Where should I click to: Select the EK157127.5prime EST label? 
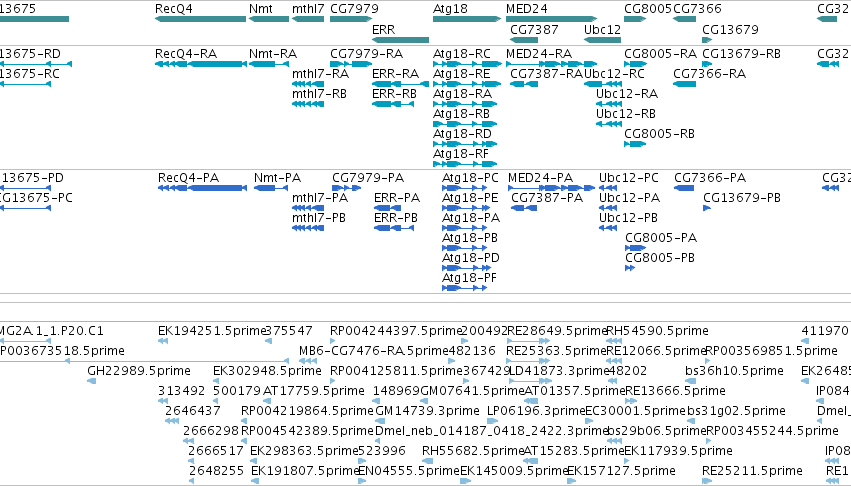tap(621, 471)
